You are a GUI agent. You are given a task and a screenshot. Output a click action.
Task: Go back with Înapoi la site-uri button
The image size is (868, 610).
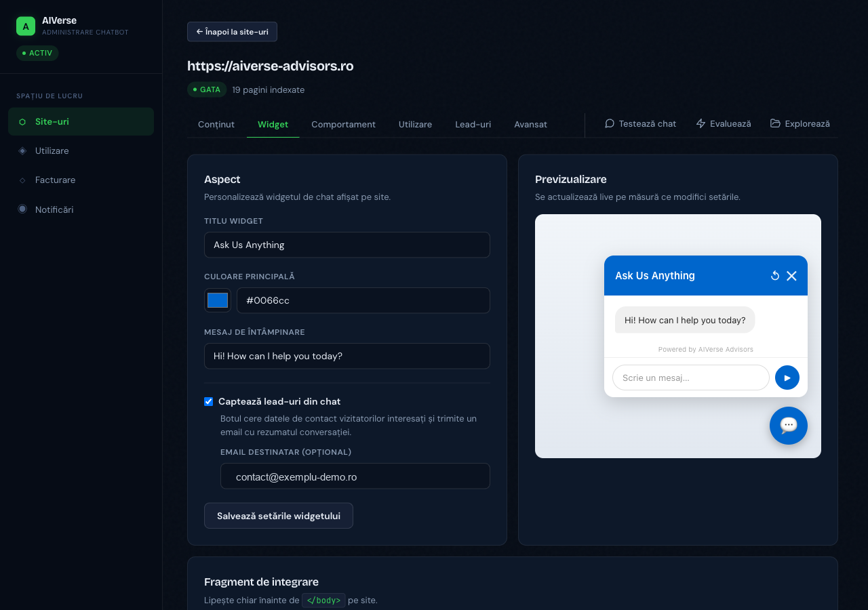(232, 32)
